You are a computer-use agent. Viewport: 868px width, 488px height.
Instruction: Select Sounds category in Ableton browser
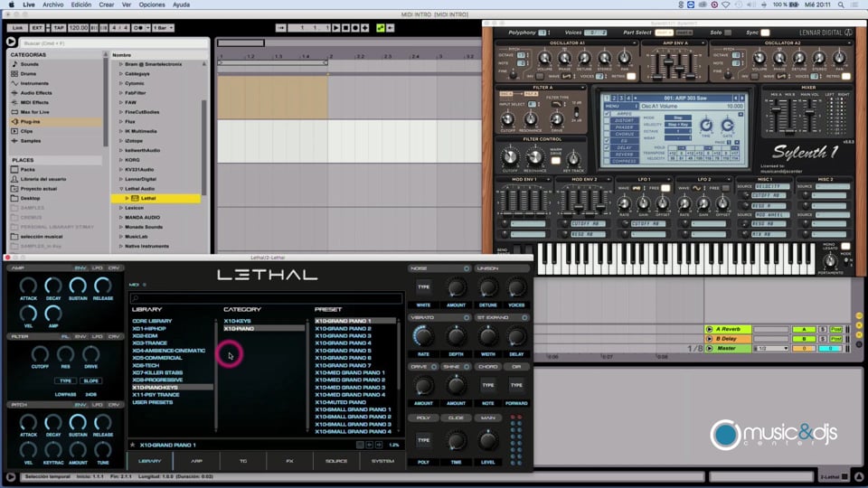coord(29,64)
